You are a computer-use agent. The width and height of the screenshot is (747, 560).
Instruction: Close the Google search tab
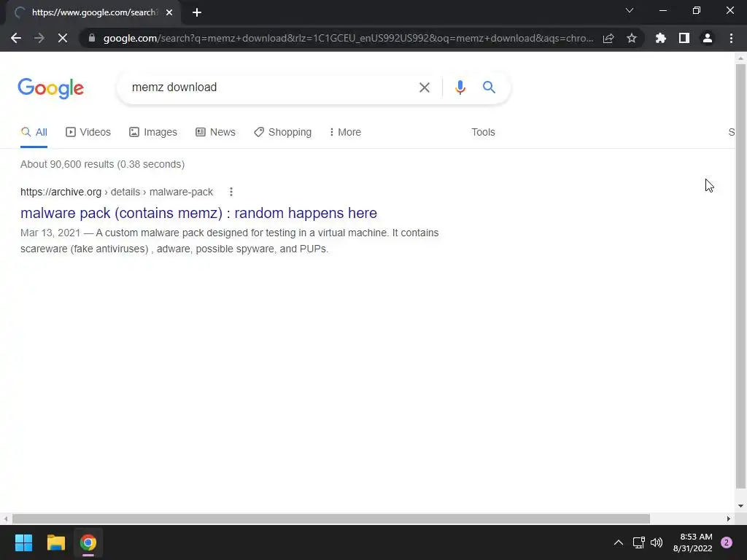(169, 12)
